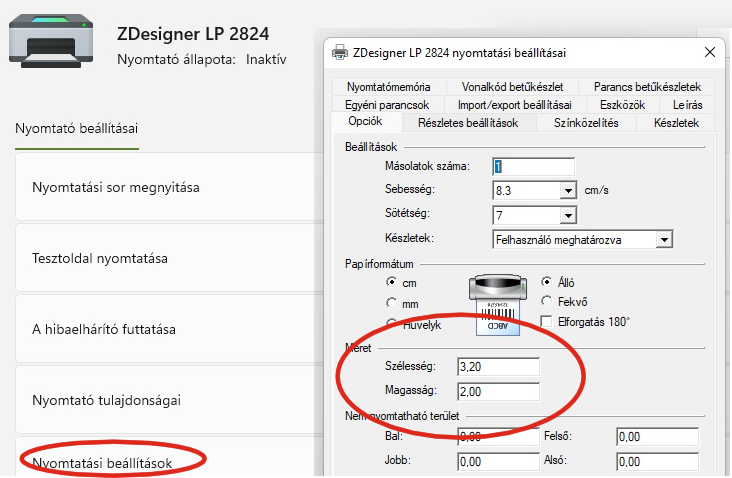
Task: Click Tesztoldal nyomtatása
Action: point(169,258)
